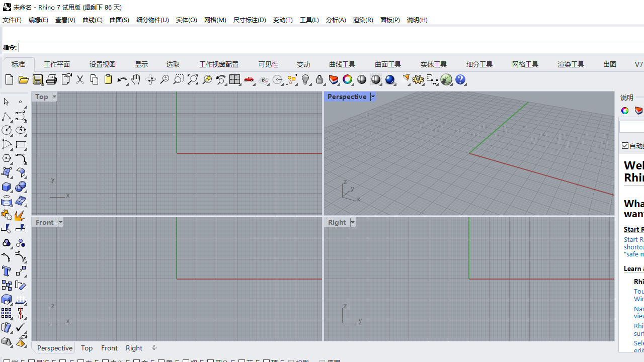The width and height of the screenshot is (644, 362).
Task: Click the Undo arrow icon
Action: [x=122, y=79]
